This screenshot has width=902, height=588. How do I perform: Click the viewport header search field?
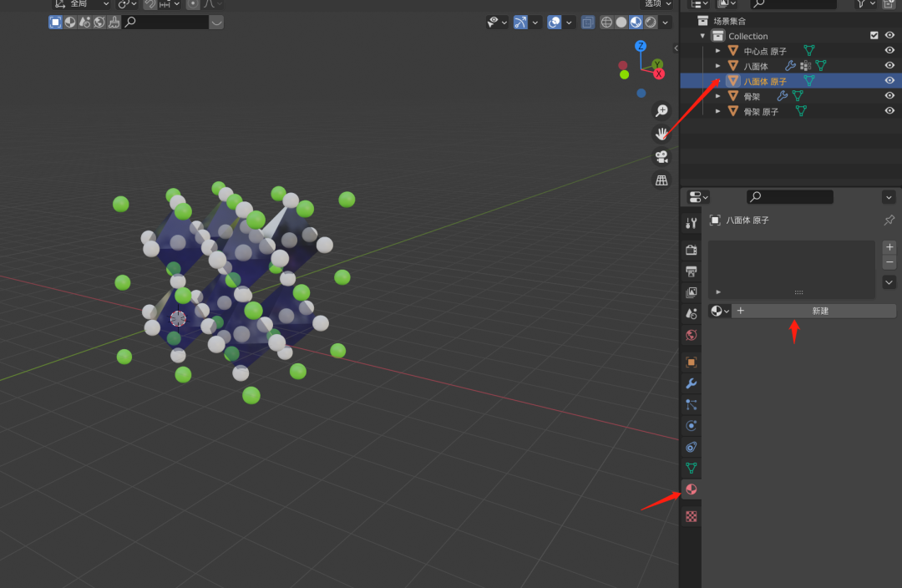[165, 22]
